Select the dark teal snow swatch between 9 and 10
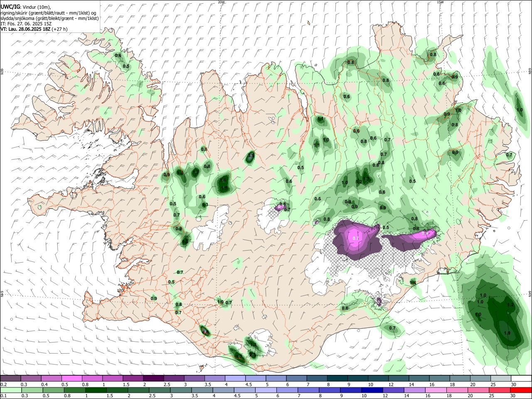 (x=358, y=378)
